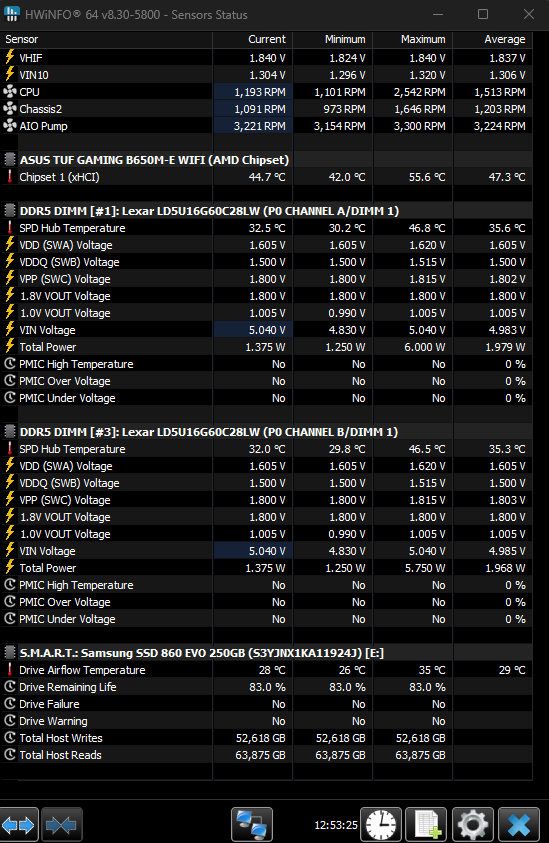Image resolution: width=549 pixels, height=843 pixels.
Task: Select AIO Pump current value 3,221 RPM
Action: point(260,126)
